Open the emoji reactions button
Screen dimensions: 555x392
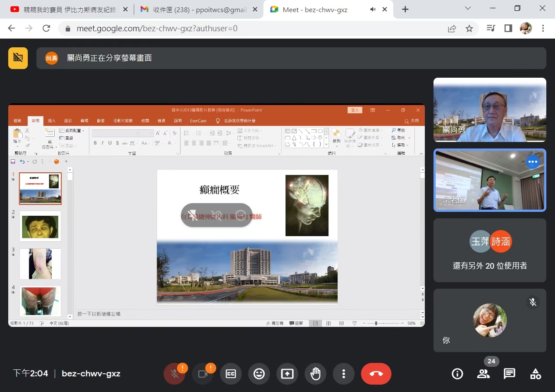(259, 374)
